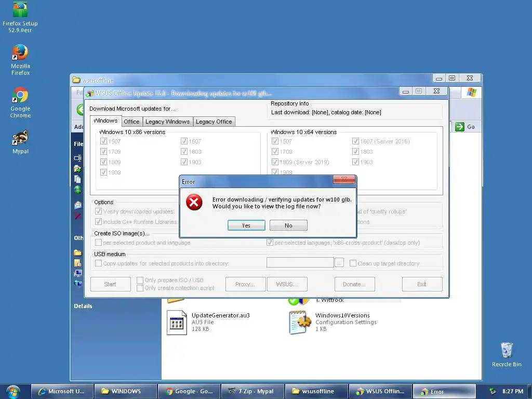This screenshot has height=399, width=532.
Task: Click the Error dialog title bar
Action: click(x=256, y=181)
